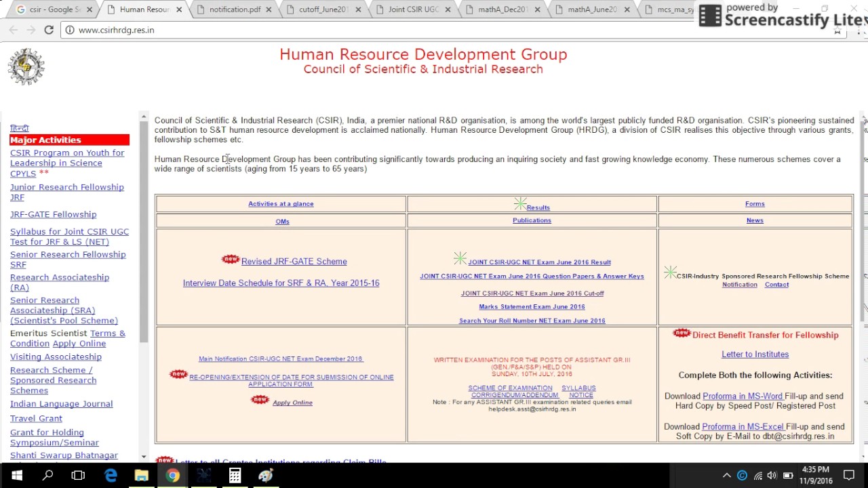This screenshot has width=868, height=488.
Task: Download Proforma in MS-Excel link
Action: pos(743,426)
